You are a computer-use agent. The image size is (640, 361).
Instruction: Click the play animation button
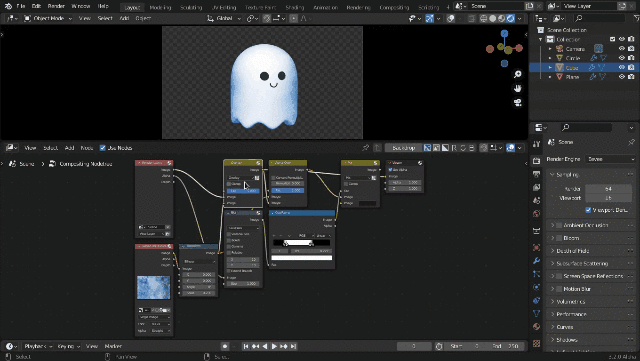(x=274, y=346)
